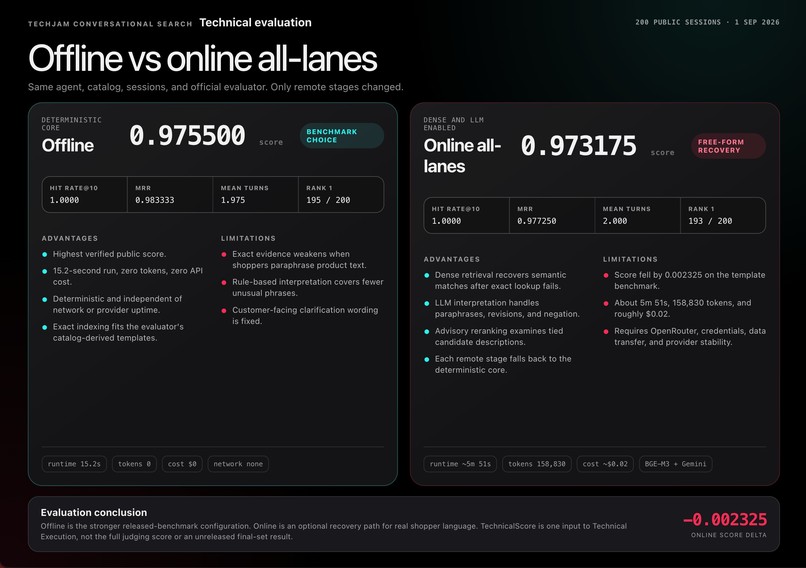Click the cost ~$0.02 chip

pyautogui.click(x=605, y=464)
